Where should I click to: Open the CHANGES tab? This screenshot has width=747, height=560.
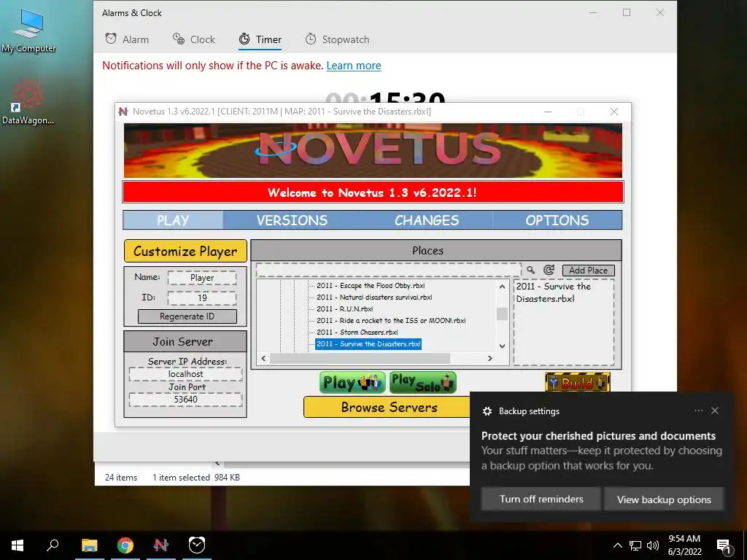[x=426, y=220]
